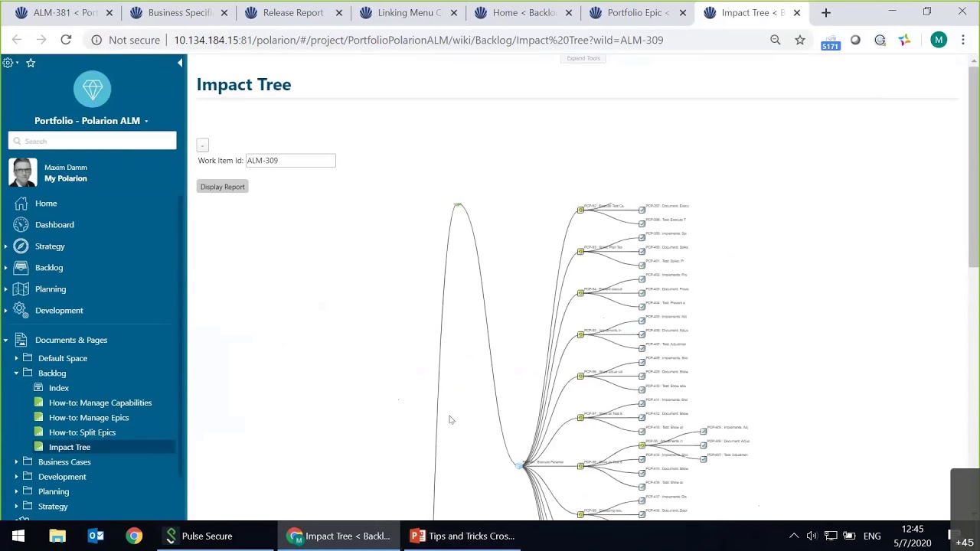
Task: Collapse the parameters panel with minus button
Action: (202, 145)
